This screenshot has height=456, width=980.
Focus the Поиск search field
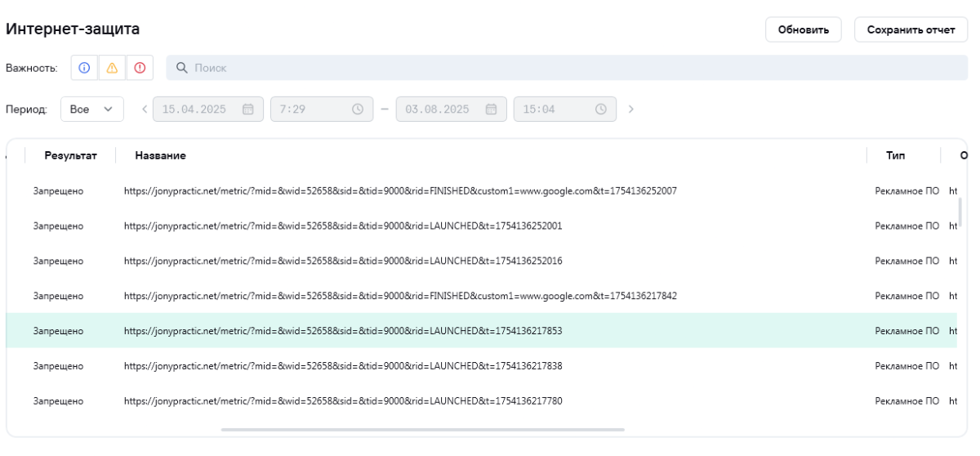click(567, 68)
